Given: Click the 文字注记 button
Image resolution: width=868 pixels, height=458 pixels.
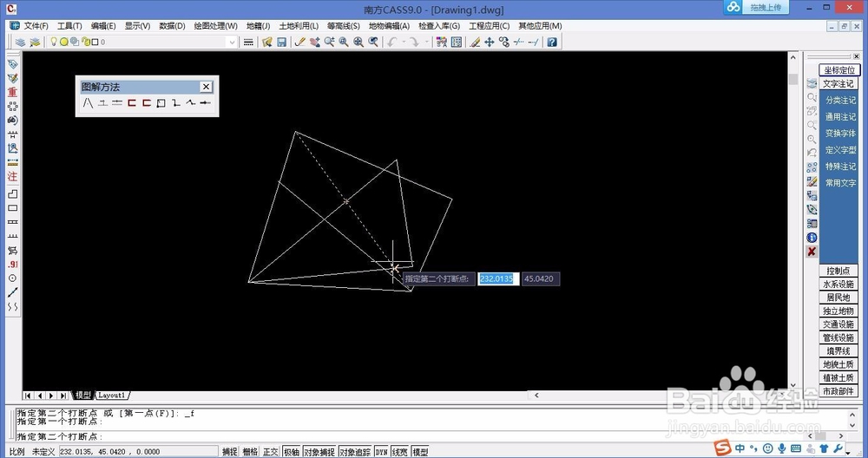Looking at the screenshot, I should [838, 83].
